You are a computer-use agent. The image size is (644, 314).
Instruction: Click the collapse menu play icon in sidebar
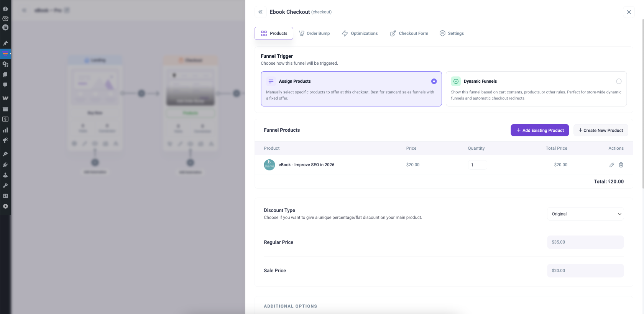(5, 206)
